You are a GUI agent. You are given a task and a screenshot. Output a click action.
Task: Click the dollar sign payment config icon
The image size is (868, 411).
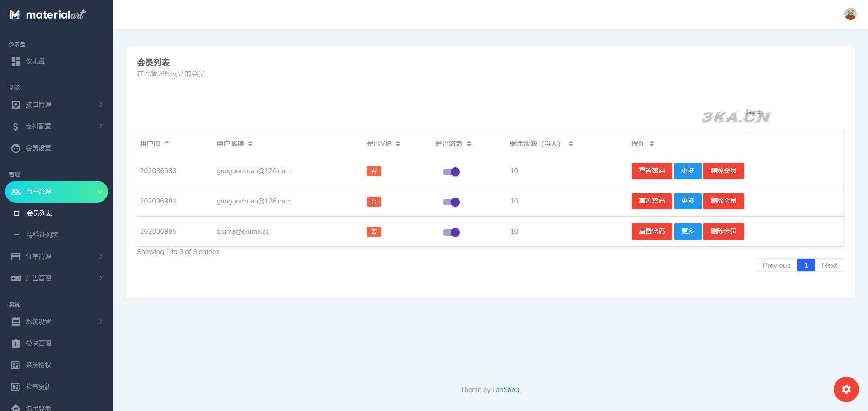coord(16,127)
